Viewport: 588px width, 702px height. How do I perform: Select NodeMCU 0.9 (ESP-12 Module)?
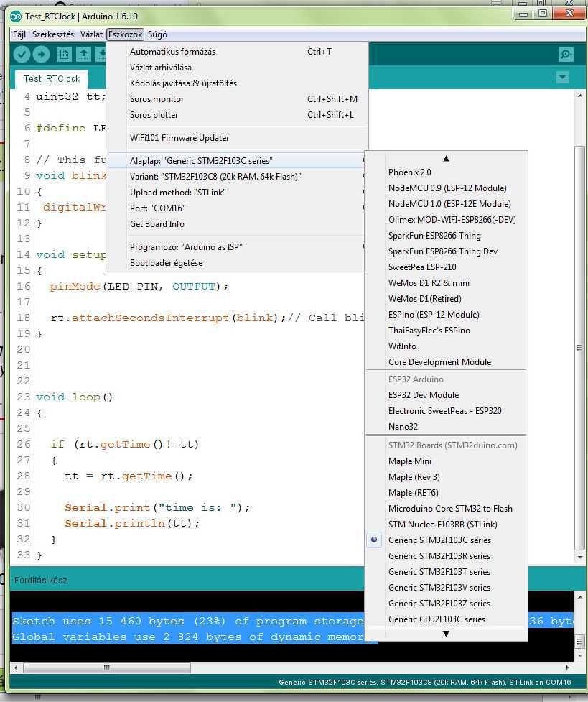pos(446,188)
